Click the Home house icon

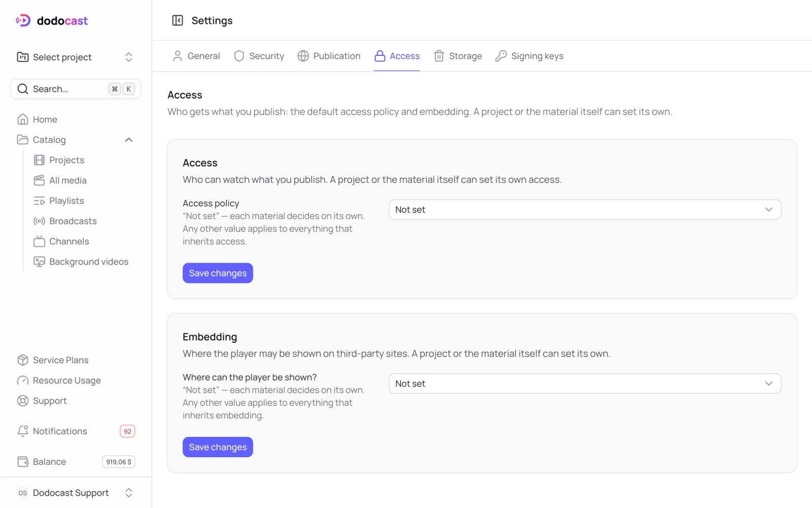pyautogui.click(x=23, y=119)
